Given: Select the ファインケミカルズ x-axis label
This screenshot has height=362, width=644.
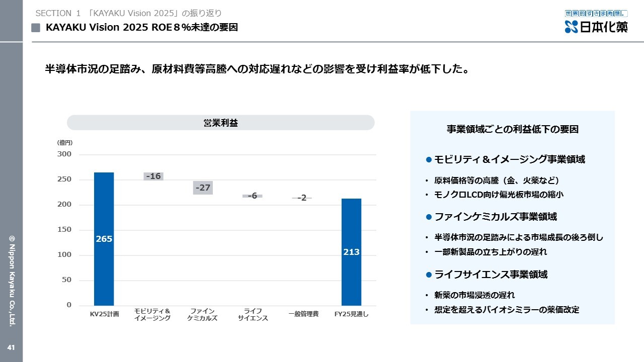Looking at the screenshot, I should [x=202, y=315].
